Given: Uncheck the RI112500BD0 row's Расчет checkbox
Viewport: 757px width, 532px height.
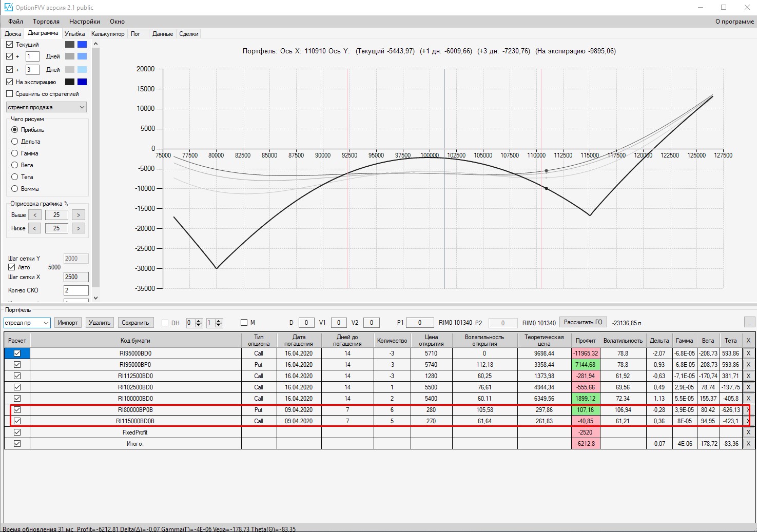Looking at the screenshot, I should coord(17,376).
